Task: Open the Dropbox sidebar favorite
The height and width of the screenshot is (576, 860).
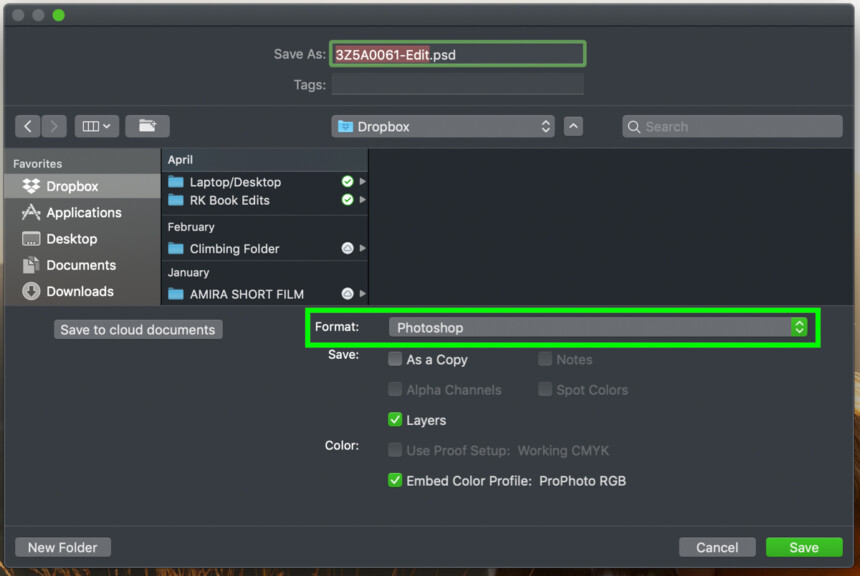Action: pyautogui.click(x=72, y=186)
